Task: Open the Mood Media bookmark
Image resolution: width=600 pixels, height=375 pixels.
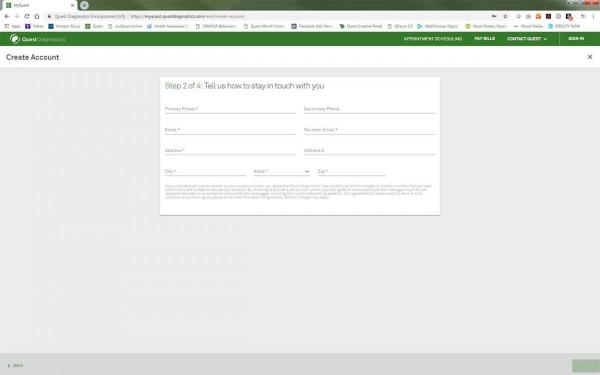Action: coord(528,26)
